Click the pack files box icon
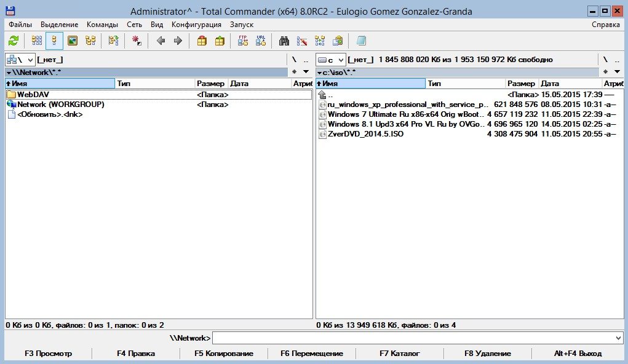Image resolution: width=628 pixels, height=364 pixels. tap(202, 41)
